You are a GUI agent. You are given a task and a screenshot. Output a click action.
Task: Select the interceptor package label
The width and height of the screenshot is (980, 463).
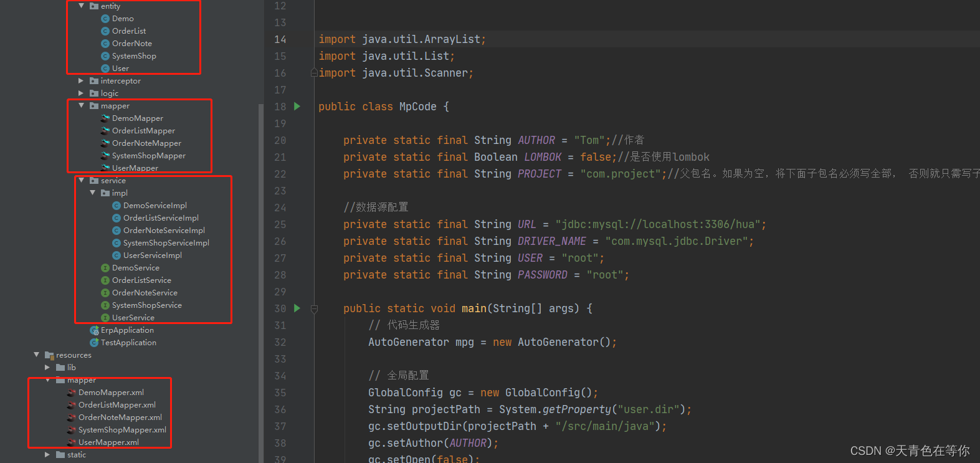(121, 80)
